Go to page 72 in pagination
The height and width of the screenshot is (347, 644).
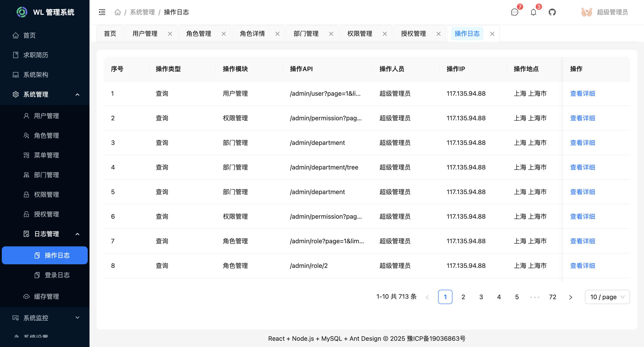coord(552,297)
